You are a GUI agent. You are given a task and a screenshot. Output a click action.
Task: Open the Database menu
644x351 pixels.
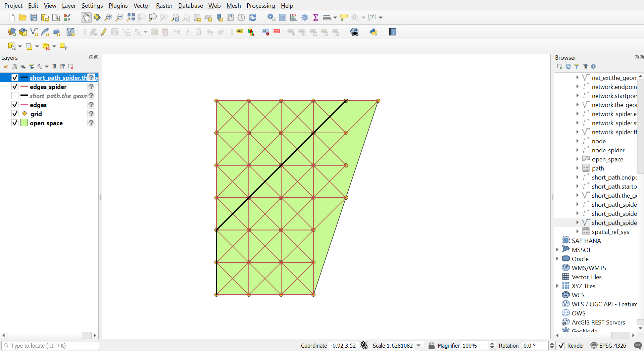point(191,6)
